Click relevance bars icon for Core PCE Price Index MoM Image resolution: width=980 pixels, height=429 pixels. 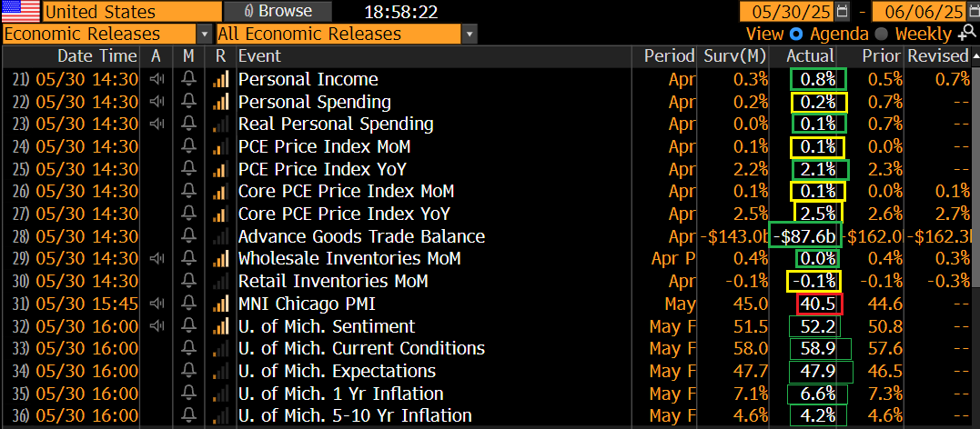(x=220, y=191)
